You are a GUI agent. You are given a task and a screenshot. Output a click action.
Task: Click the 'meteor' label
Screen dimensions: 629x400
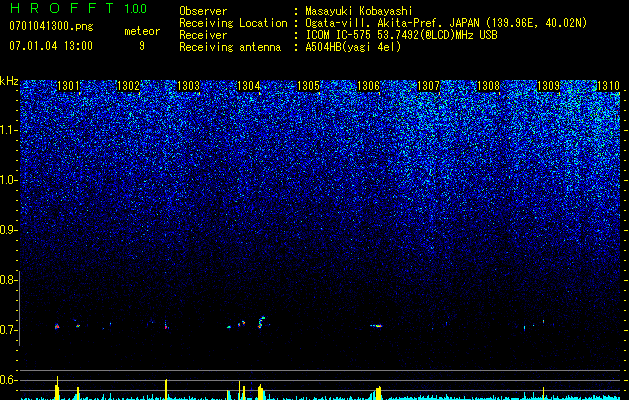click(x=142, y=31)
